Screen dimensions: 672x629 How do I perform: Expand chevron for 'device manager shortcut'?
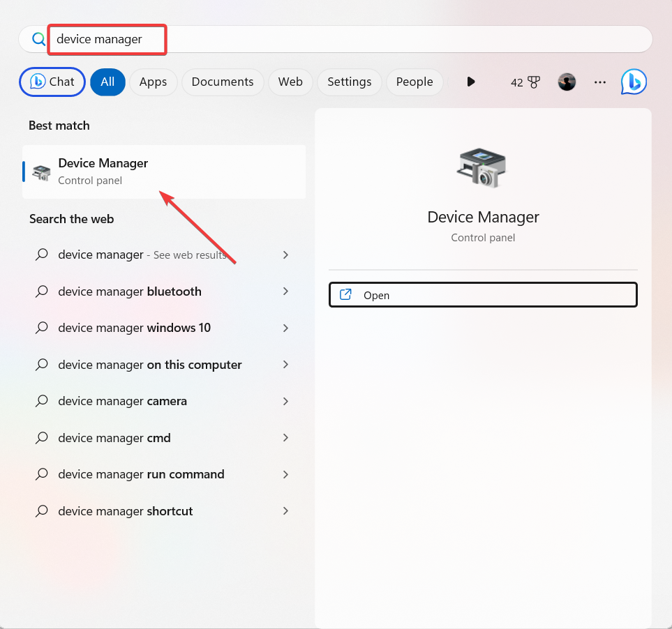tap(286, 511)
